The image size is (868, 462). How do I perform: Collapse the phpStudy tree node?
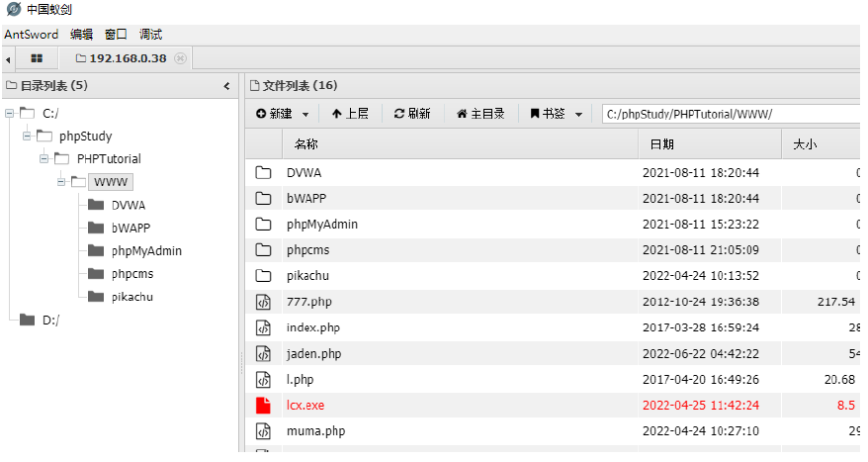[27, 137]
